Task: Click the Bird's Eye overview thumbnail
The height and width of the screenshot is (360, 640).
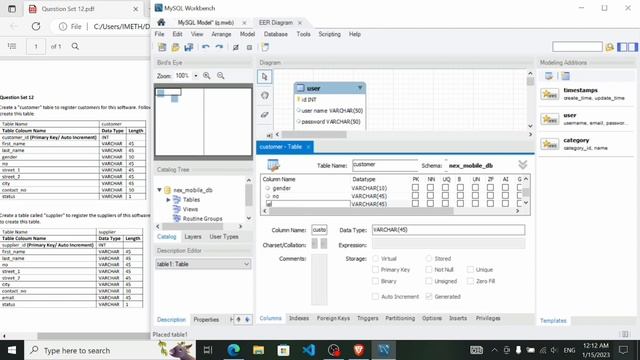Action: click(x=203, y=122)
